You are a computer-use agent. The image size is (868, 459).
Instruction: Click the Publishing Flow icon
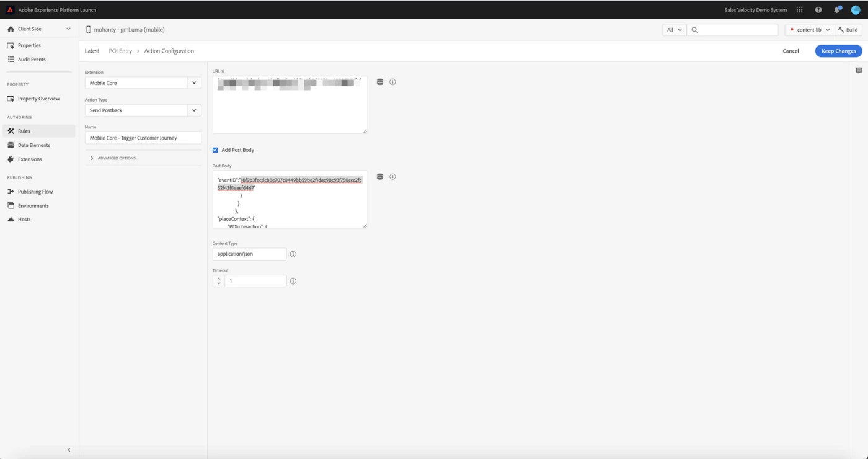[x=11, y=192]
